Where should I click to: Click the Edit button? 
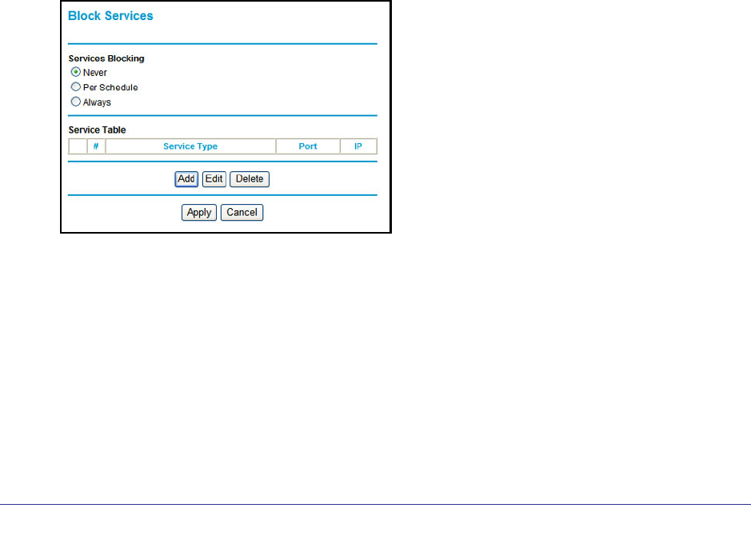(x=214, y=179)
